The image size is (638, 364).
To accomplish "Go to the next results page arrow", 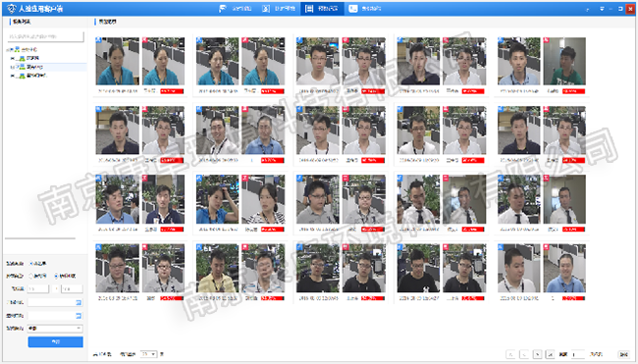I will (x=537, y=354).
